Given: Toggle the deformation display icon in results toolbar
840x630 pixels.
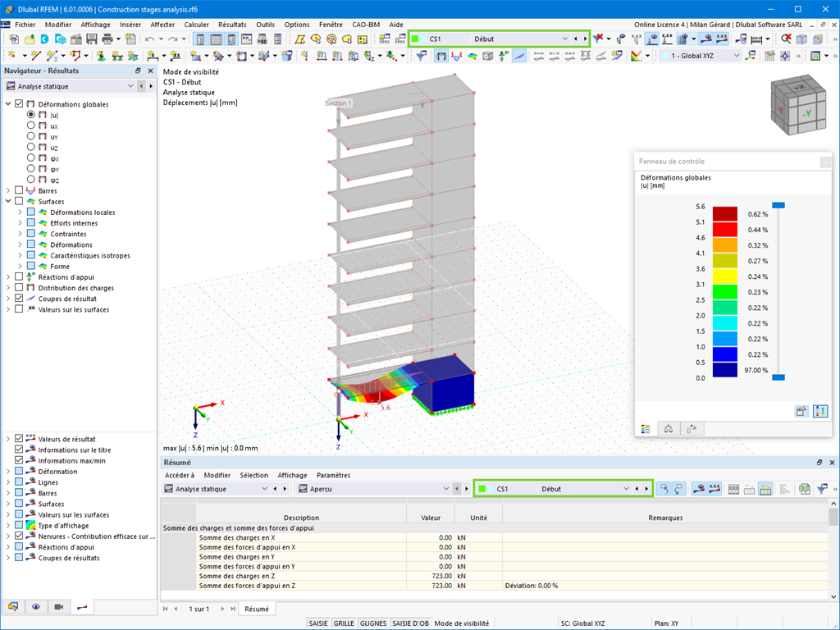Looking at the screenshot, I should pos(441,56).
